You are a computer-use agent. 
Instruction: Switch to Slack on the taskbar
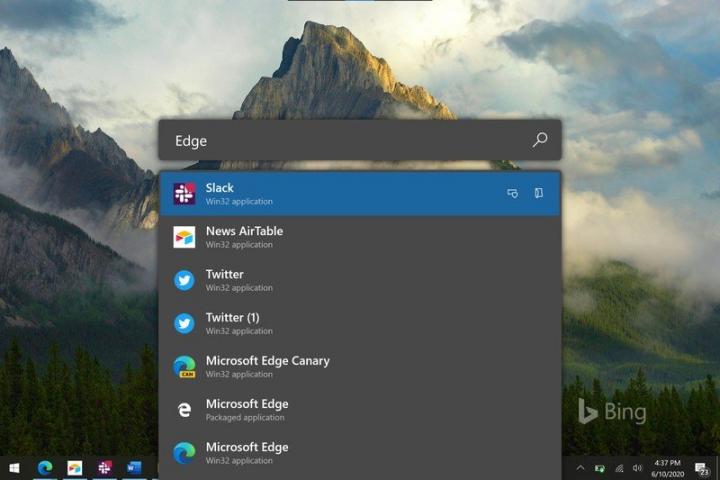coord(104,468)
